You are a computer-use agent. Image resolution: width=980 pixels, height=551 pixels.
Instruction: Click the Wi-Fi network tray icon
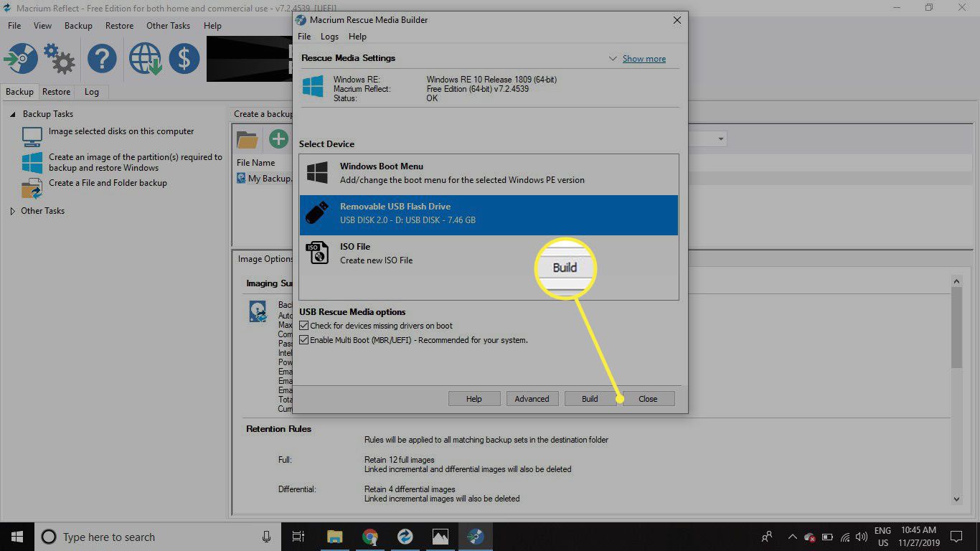point(845,537)
